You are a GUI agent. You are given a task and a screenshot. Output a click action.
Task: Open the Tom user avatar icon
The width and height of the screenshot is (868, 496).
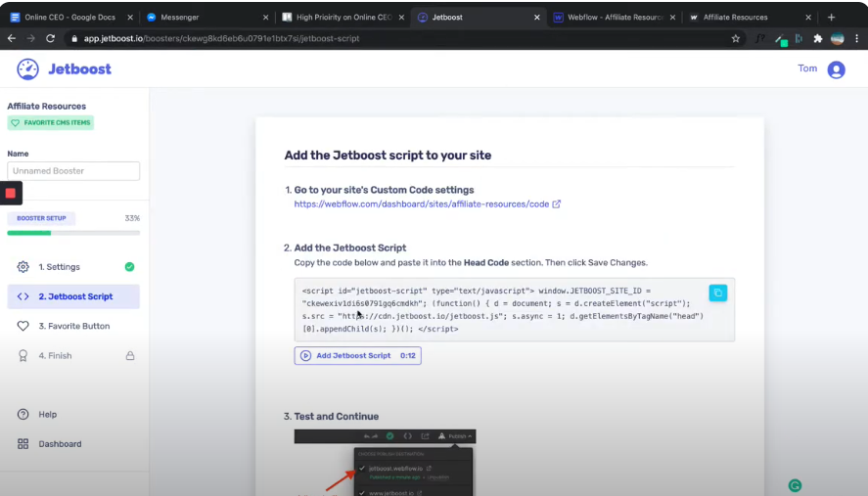(836, 69)
